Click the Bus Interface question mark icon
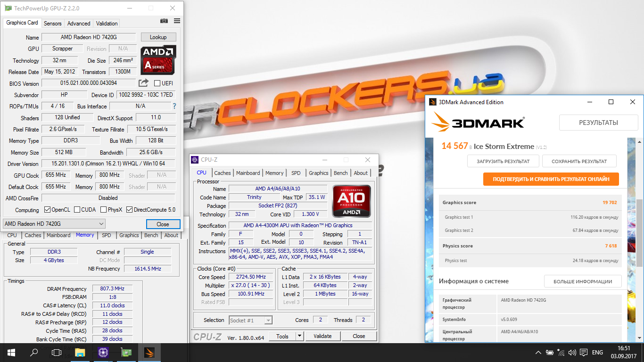The image size is (644, 362). pyautogui.click(x=174, y=106)
